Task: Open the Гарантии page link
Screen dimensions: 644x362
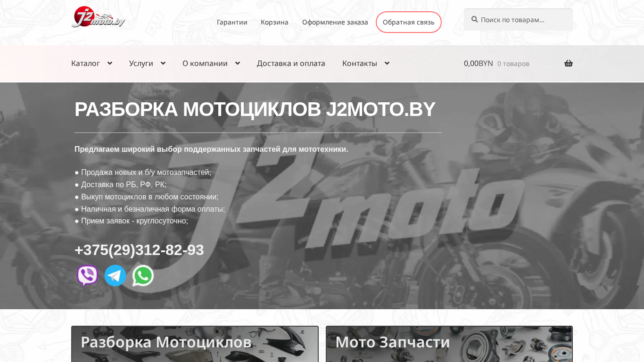Action: coord(232,22)
